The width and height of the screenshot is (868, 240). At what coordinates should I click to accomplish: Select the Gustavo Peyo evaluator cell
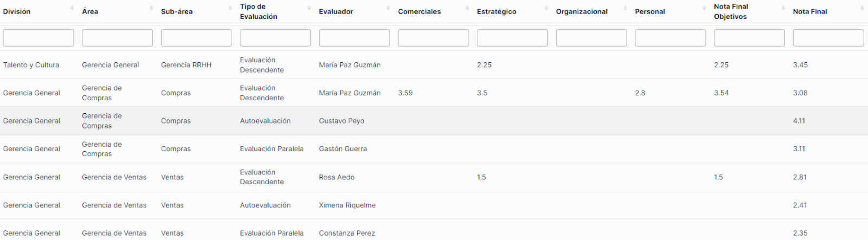(x=342, y=121)
